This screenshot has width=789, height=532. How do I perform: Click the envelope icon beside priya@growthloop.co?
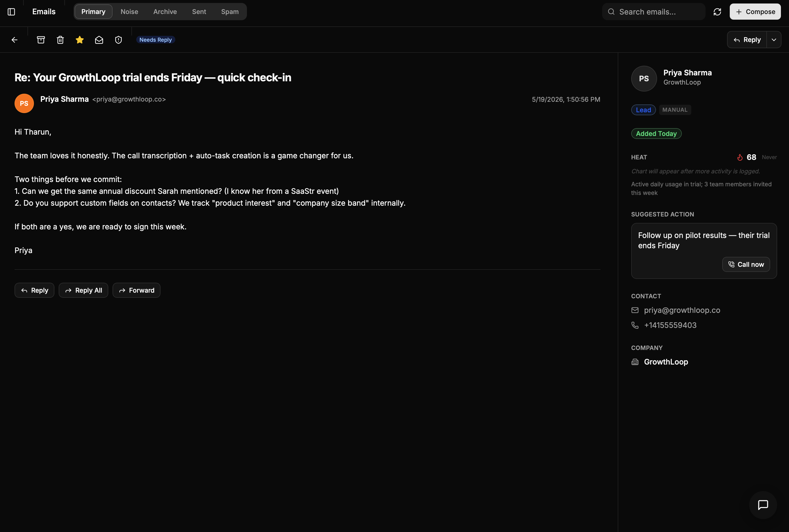click(635, 310)
